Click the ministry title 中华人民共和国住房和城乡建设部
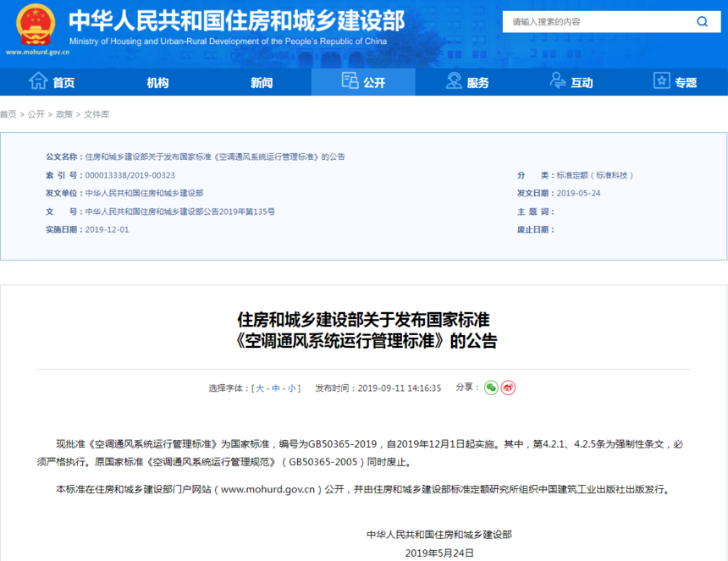 point(237,20)
